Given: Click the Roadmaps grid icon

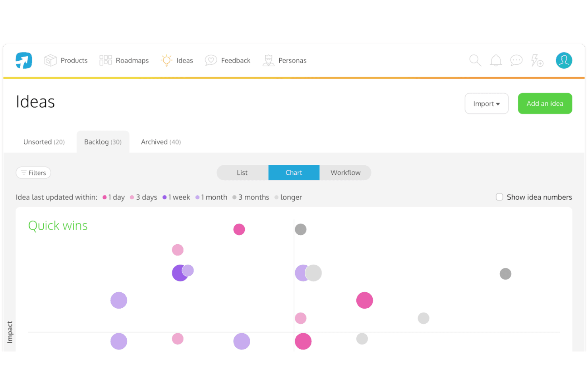Looking at the screenshot, I should pyautogui.click(x=106, y=60).
